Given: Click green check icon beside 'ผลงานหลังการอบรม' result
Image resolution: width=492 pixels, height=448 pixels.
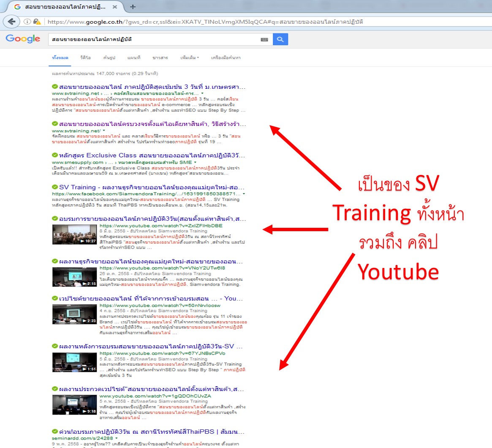Looking at the screenshot, I should (55, 346).
